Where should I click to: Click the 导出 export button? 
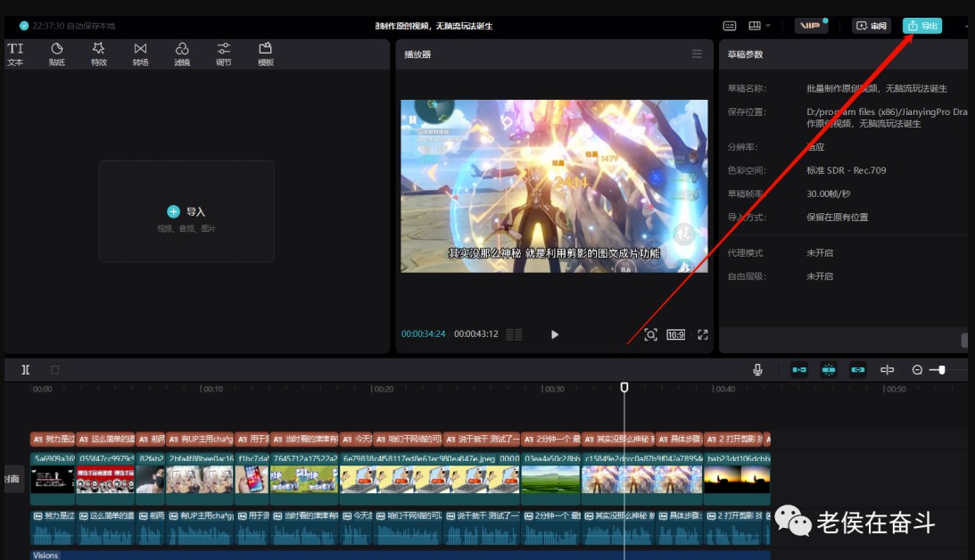[922, 26]
